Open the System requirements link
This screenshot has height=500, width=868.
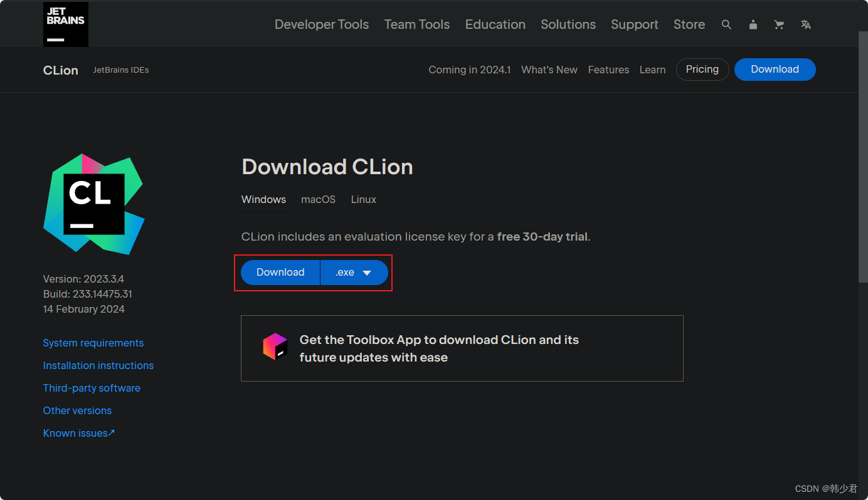click(93, 343)
